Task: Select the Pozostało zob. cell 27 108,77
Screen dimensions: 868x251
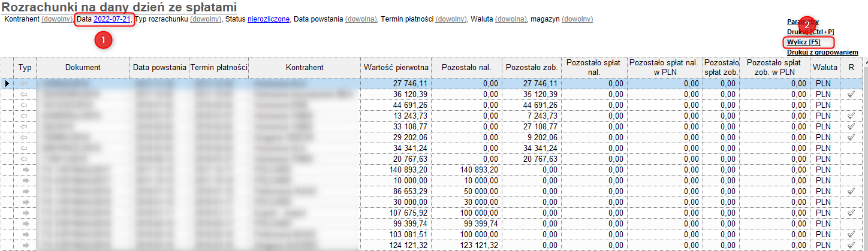Action: (x=531, y=126)
